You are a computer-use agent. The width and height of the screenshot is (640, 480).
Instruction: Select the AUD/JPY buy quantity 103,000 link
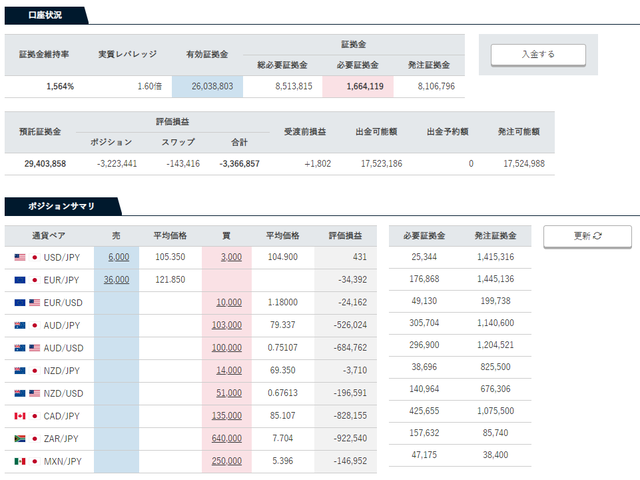tap(227, 325)
